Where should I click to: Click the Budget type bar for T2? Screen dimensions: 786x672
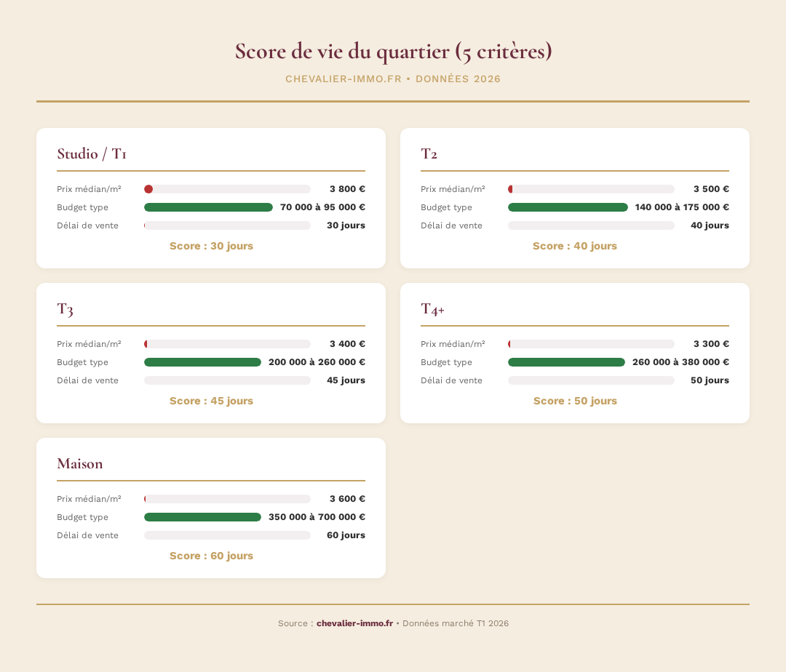coord(568,207)
